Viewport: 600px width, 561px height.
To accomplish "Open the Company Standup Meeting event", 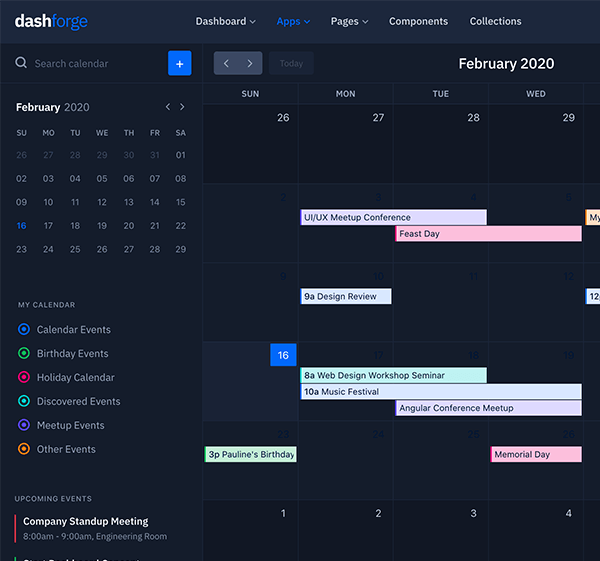I will [x=85, y=521].
